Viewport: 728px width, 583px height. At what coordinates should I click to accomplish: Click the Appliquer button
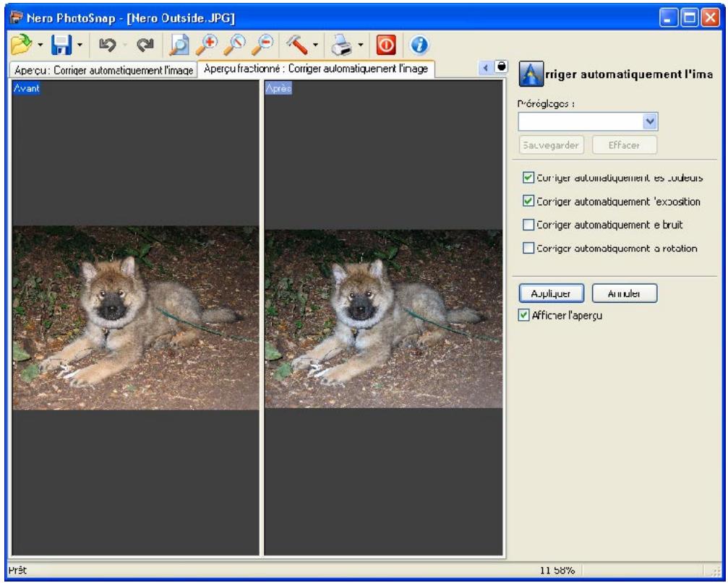(x=551, y=293)
